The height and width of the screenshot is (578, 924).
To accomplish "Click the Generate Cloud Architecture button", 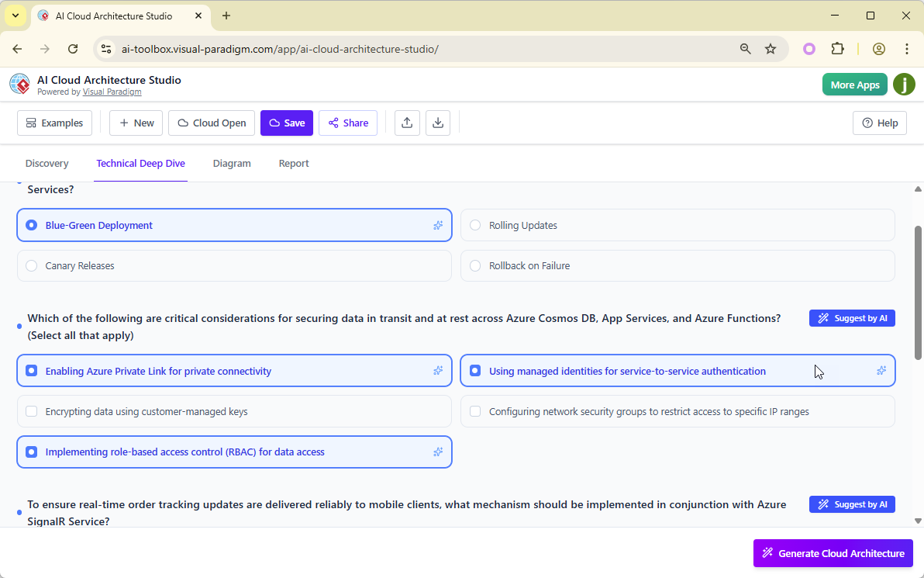I will [833, 552].
